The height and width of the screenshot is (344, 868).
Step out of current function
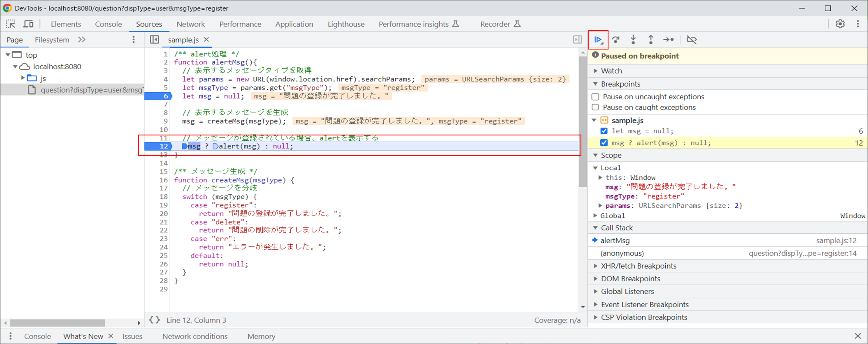click(651, 39)
